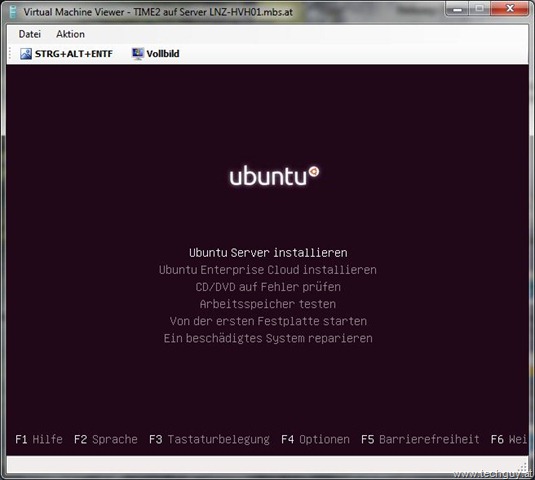The height and width of the screenshot is (480, 535).
Task: Choose Arbeitsspeicher testen option
Action: 268,304
